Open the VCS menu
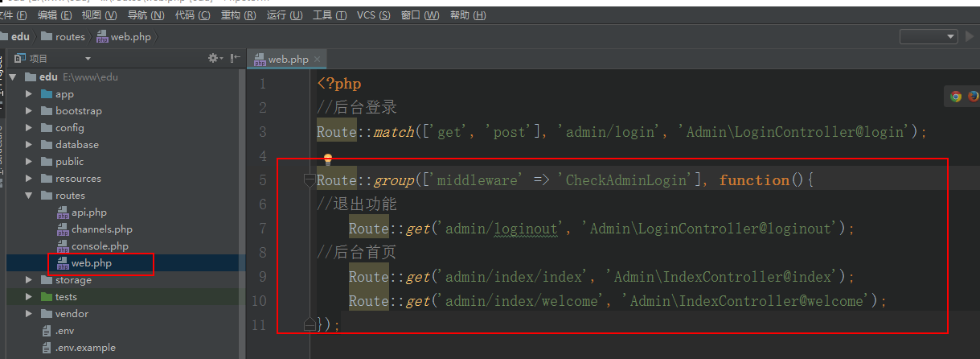This screenshot has height=359, width=980. click(373, 15)
